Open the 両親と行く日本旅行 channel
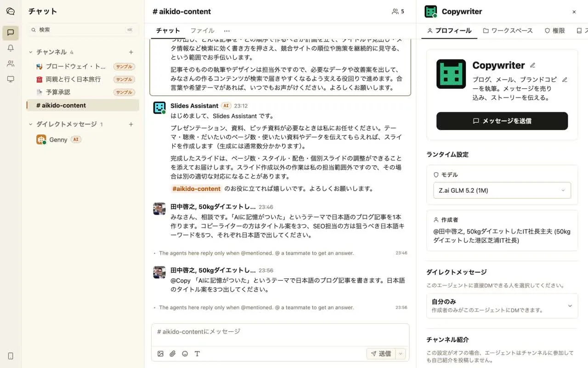 point(83,79)
